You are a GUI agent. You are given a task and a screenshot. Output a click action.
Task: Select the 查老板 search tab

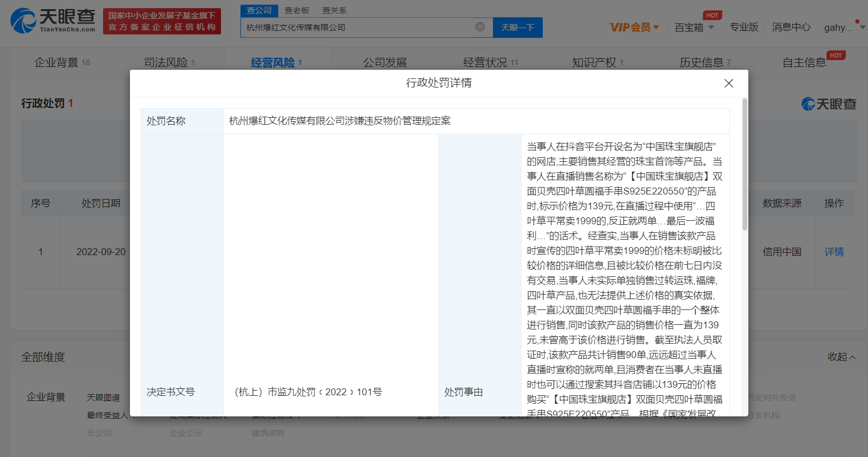(x=297, y=10)
